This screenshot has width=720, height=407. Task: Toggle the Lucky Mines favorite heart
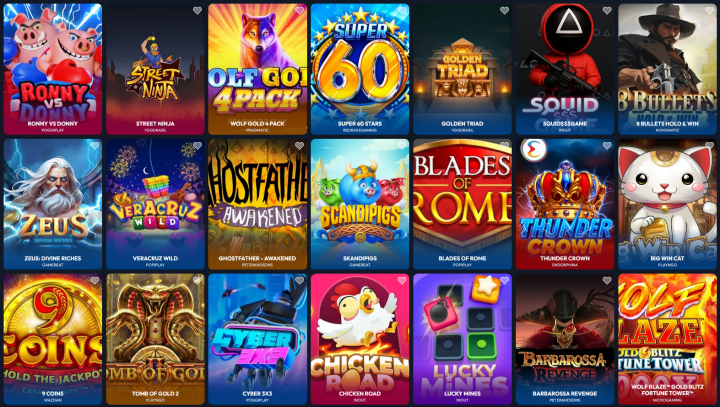pyautogui.click(x=504, y=280)
